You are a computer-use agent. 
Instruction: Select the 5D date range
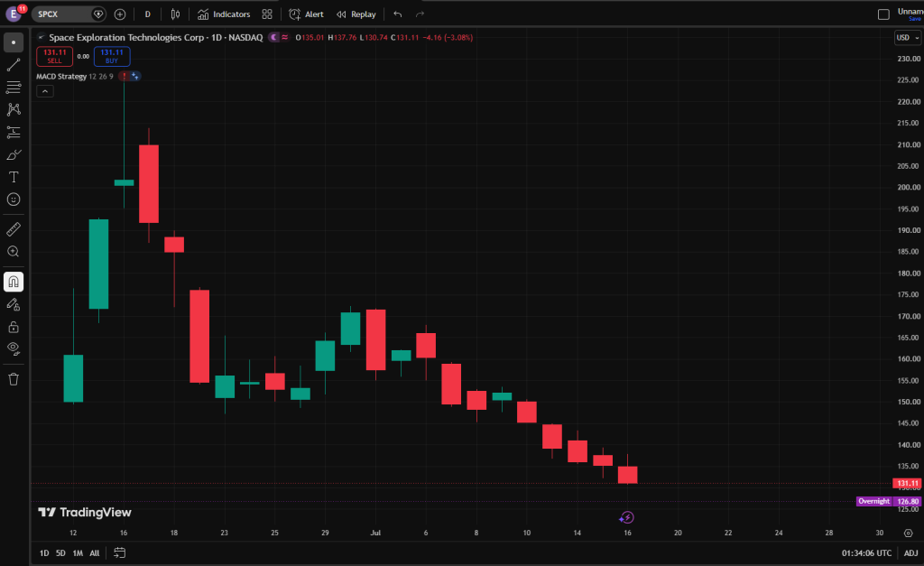point(60,553)
